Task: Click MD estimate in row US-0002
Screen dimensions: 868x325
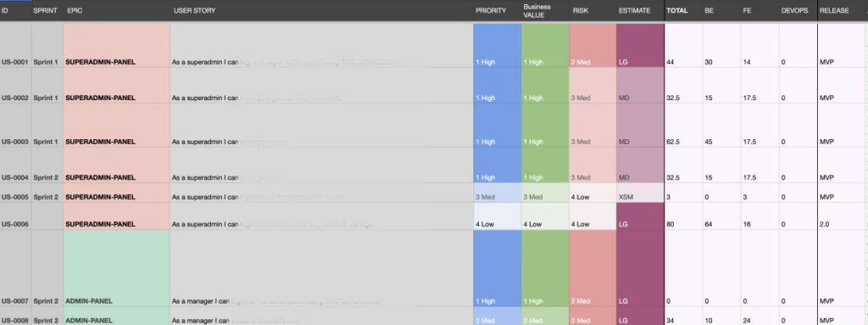Action: (640, 86)
